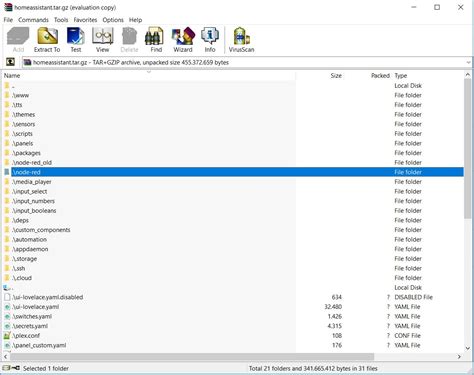Open the File menu
This screenshot has width=474, height=375.
tap(8, 20)
